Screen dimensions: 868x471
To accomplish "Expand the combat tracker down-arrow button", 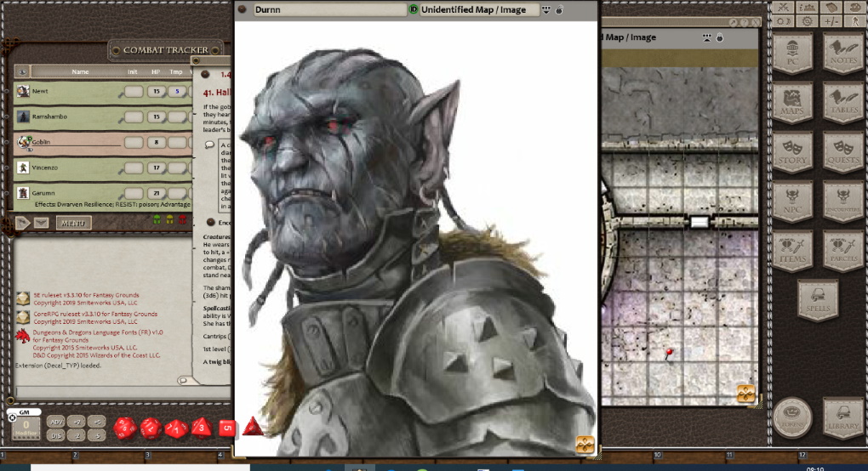I will pyautogui.click(x=41, y=223).
